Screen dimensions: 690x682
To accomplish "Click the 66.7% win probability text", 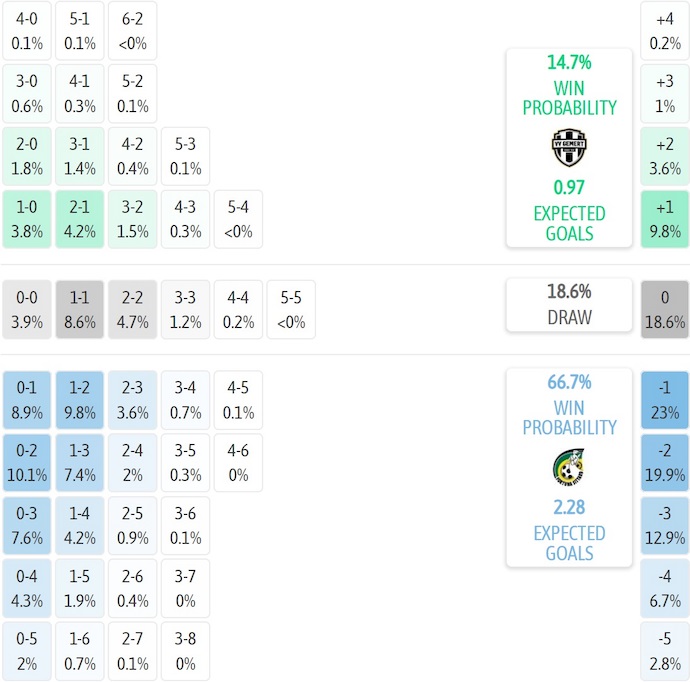I will pyautogui.click(x=568, y=382).
